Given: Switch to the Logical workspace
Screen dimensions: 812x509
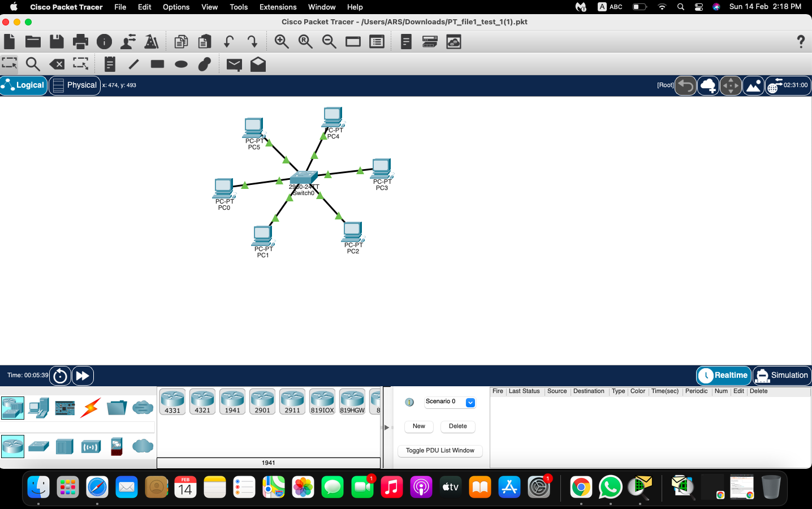Looking at the screenshot, I should click(24, 85).
